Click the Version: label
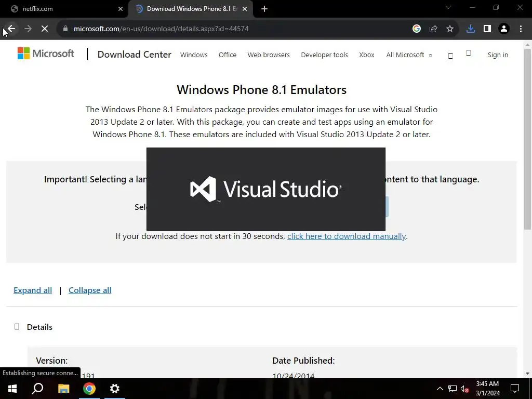Screen dimensions: 532x399 coord(52,361)
